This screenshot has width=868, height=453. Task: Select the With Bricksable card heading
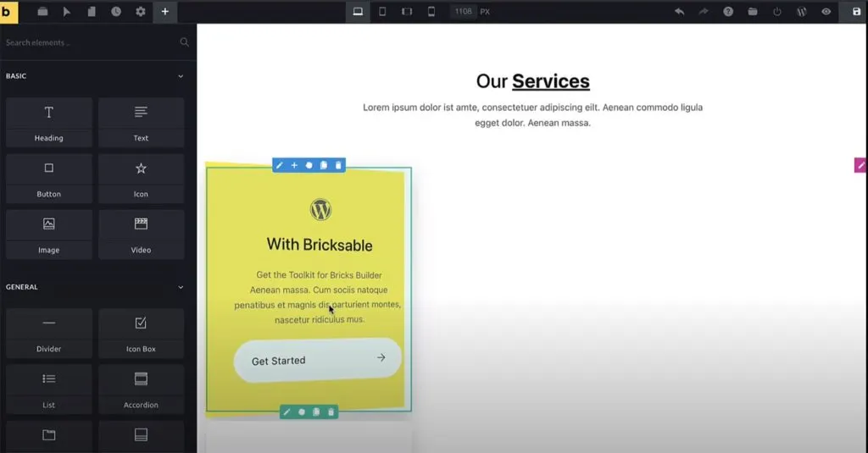pos(320,245)
